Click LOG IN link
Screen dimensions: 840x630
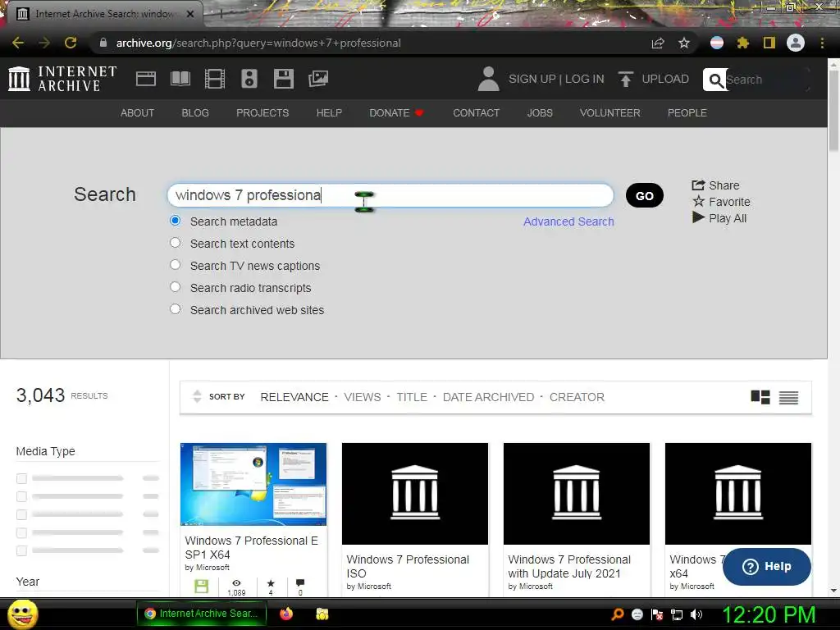[584, 80]
